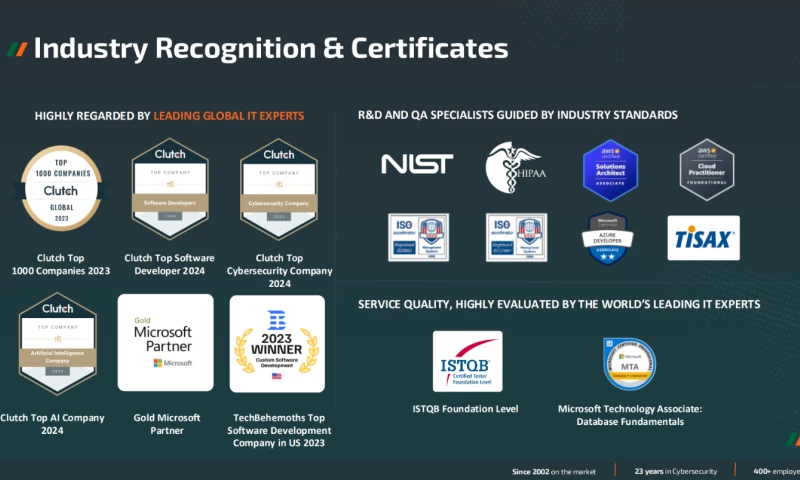The width and height of the screenshot is (800, 480).
Task: Click the Industry Recognition & Certificates title
Action: [x=271, y=49]
